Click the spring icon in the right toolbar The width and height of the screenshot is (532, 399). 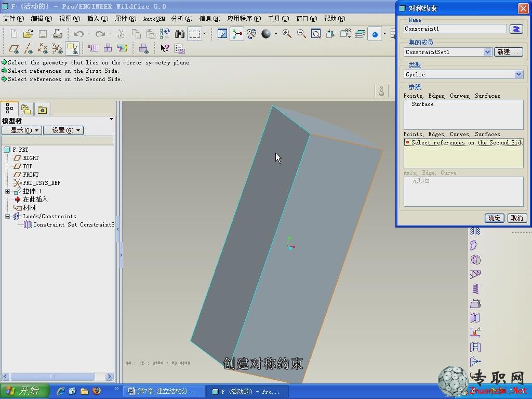click(x=475, y=289)
